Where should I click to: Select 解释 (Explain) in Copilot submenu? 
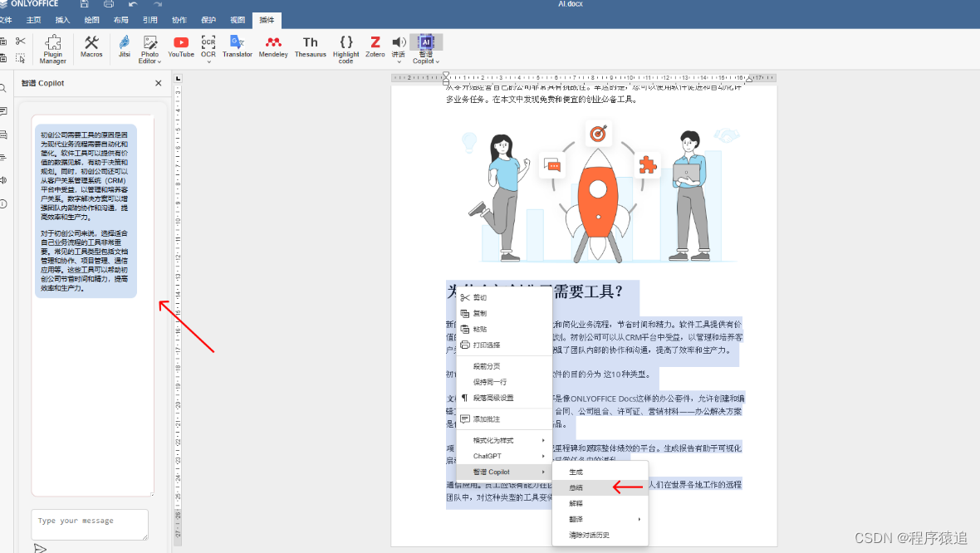coord(600,504)
